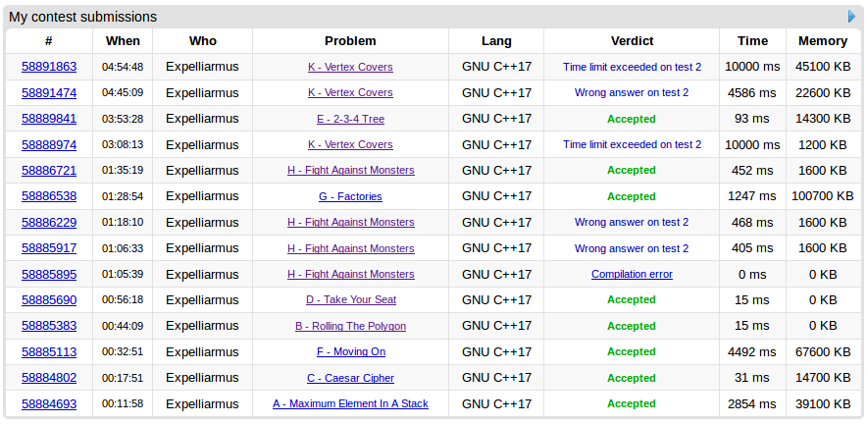This screenshot has height=424, width=868.
Task: Click the Problem column header
Action: (350, 41)
